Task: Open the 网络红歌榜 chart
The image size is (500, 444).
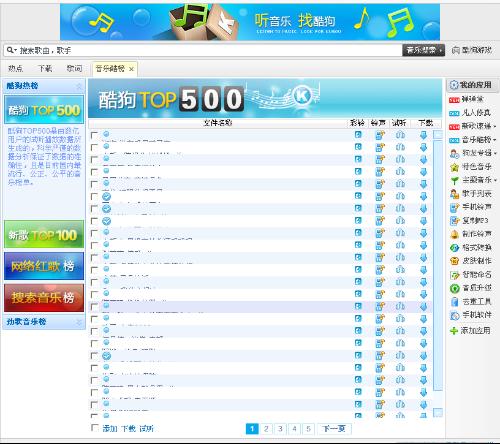Action: click(44, 266)
